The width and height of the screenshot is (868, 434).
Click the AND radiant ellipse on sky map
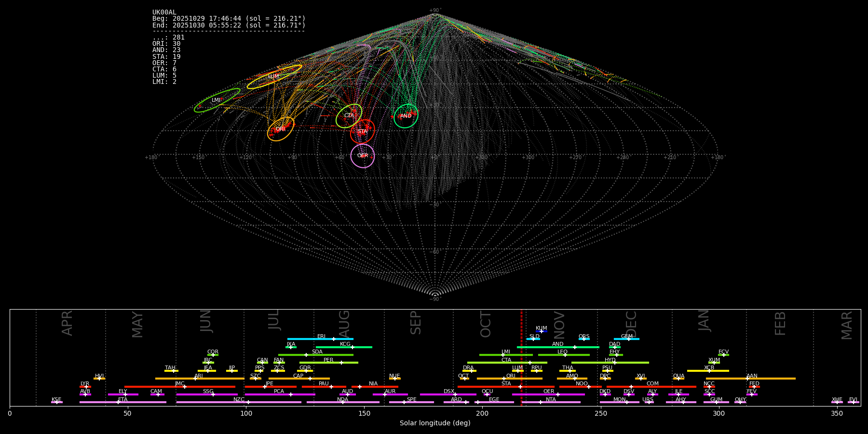pyautogui.click(x=406, y=116)
